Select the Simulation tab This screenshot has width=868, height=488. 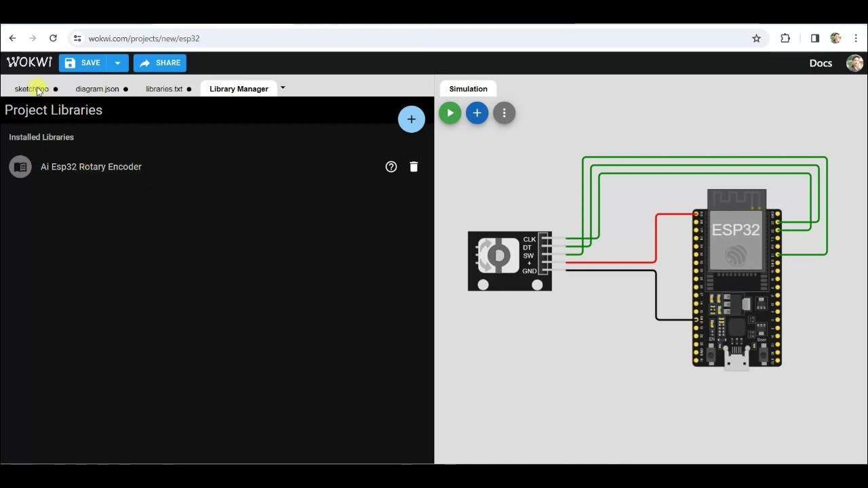(x=468, y=89)
